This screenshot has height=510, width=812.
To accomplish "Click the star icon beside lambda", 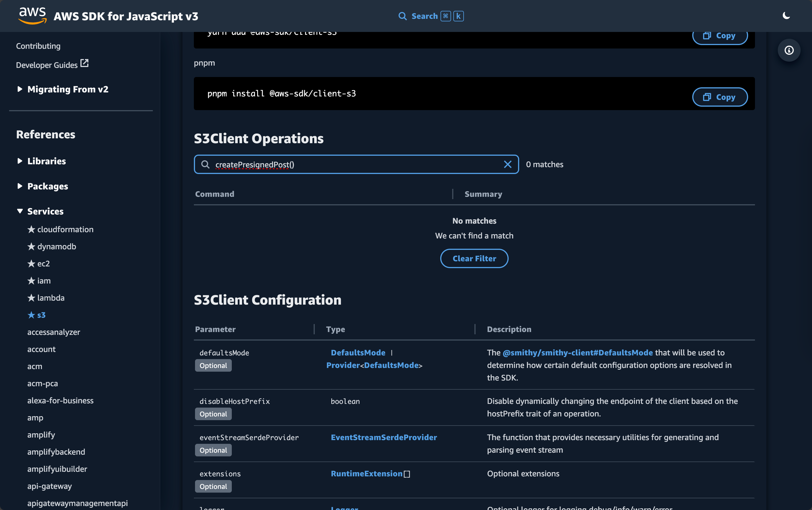I will (x=31, y=298).
